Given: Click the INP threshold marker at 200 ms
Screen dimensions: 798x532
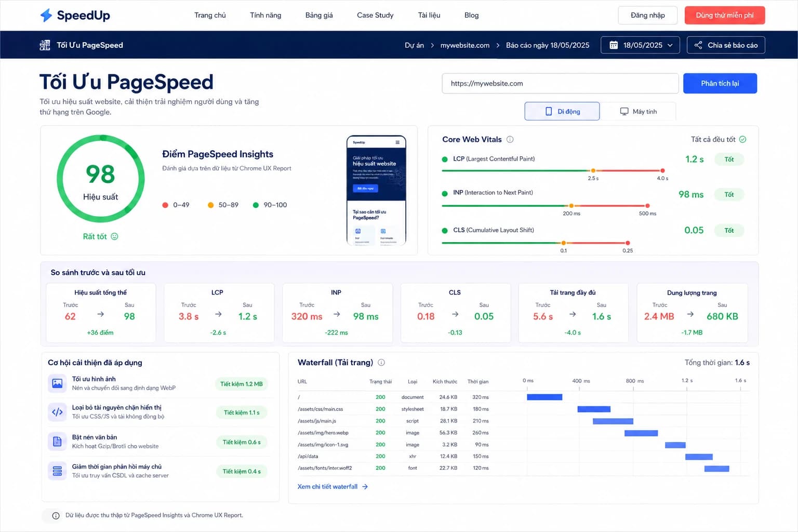Looking at the screenshot, I should pyautogui.click(x=571, y=206).
